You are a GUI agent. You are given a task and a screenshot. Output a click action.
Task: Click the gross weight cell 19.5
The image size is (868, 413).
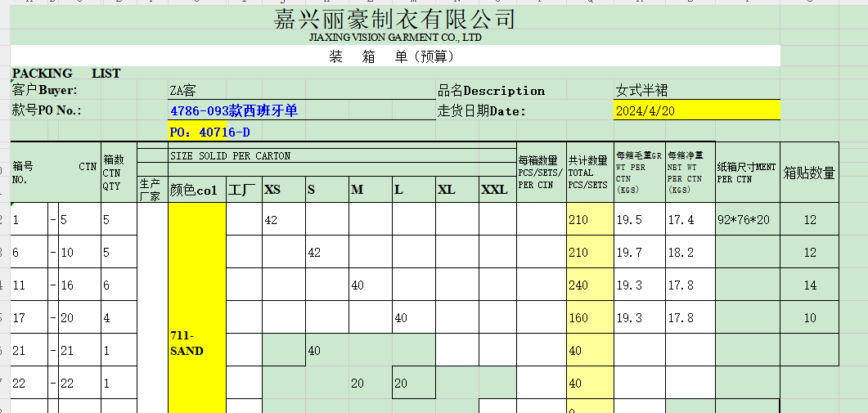click(628, 220)
